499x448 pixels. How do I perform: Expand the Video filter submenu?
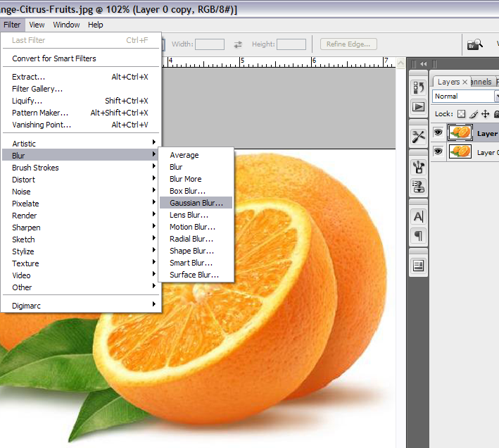[81, 275]
